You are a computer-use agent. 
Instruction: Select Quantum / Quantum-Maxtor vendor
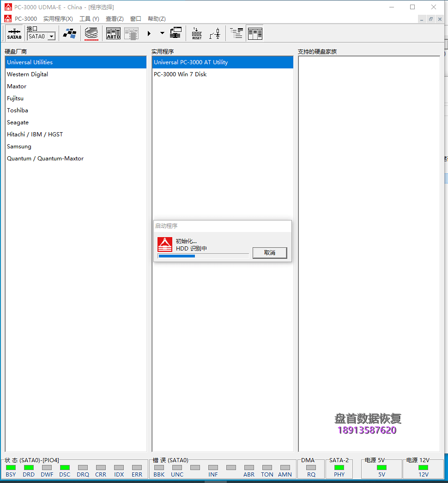pos(76,159)
